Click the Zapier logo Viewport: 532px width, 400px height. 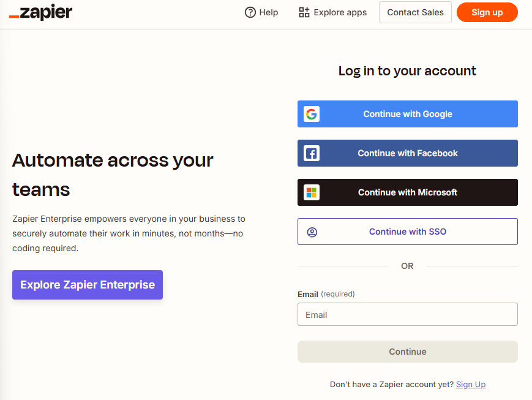click(40, 12)
